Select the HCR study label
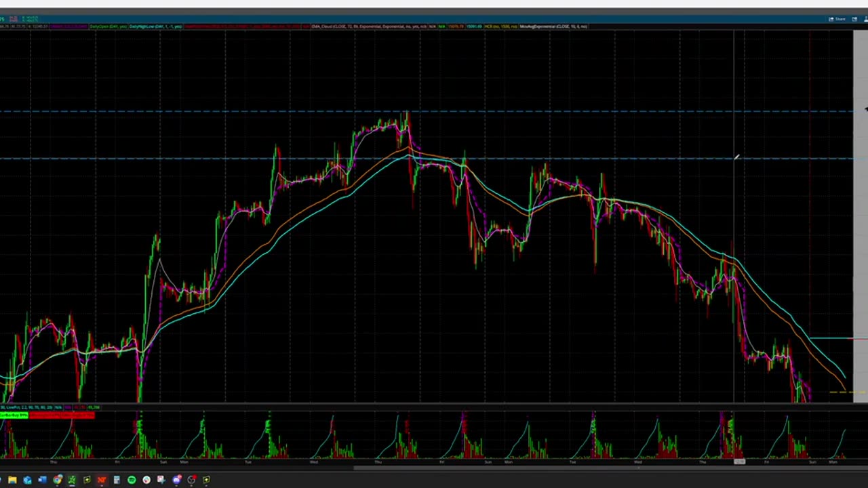The height and width of the screenshot is (488, 868). tap(500, 26)
